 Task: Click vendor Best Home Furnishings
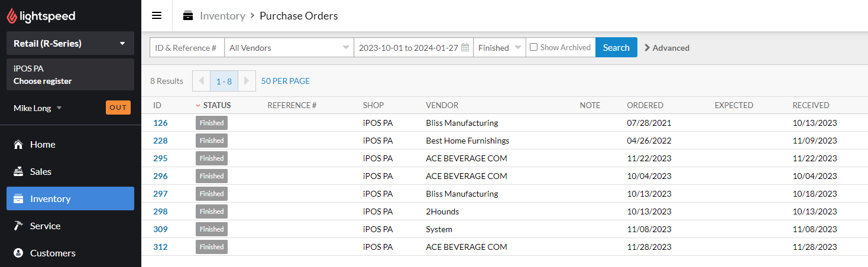[468, 141]
